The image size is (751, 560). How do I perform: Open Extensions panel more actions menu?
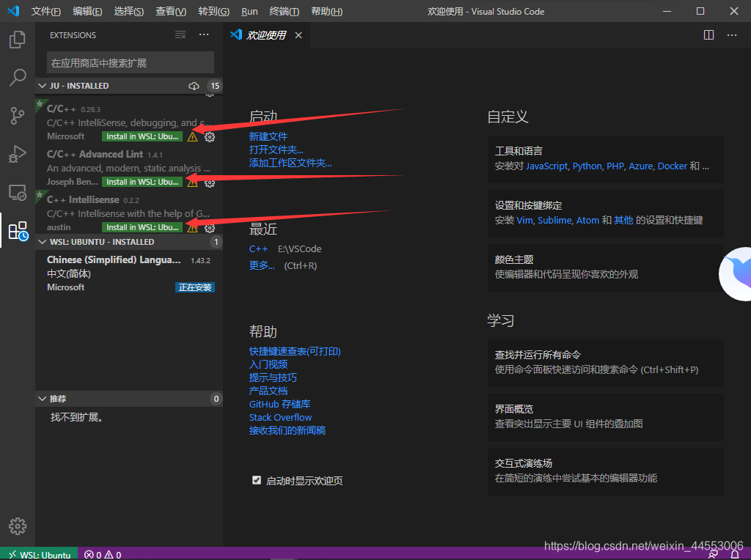(204, 35)
